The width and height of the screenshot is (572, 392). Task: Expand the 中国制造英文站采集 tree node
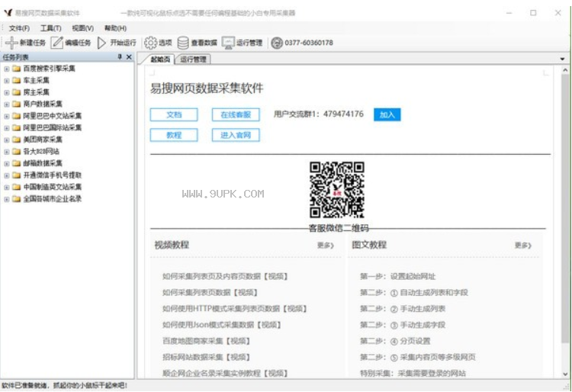click(x=7, y=188)
